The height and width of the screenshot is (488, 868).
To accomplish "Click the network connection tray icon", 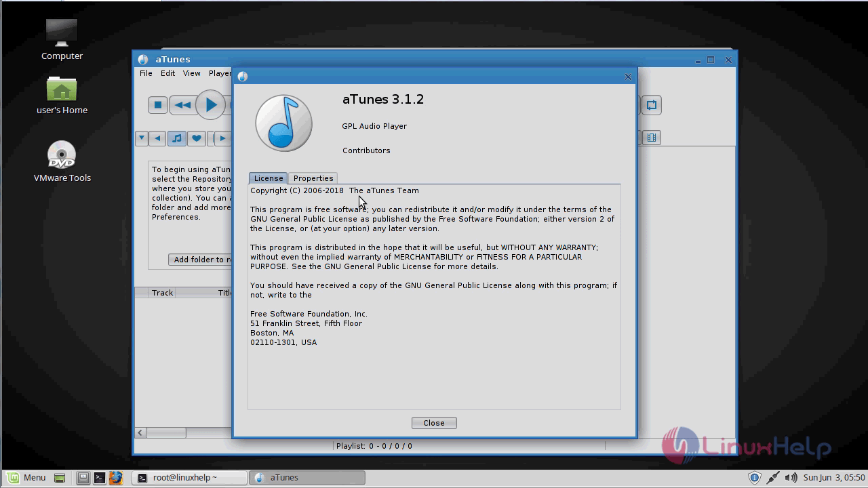I will [x=773, y=478].
